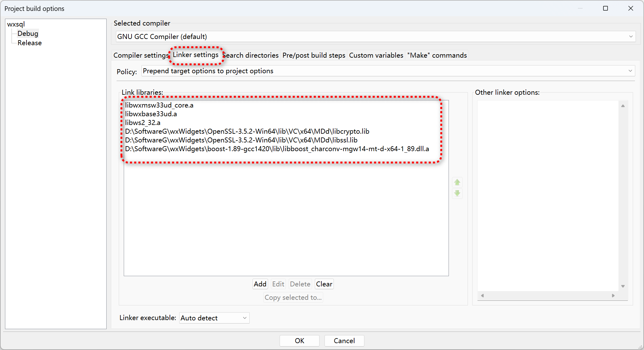Maximize the Project build options window

coord(605,8)
